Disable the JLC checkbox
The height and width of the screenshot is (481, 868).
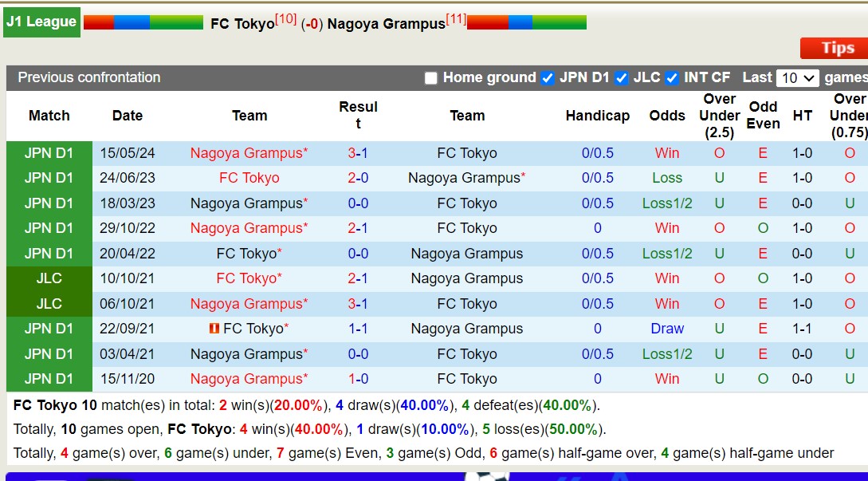point(622,78)
